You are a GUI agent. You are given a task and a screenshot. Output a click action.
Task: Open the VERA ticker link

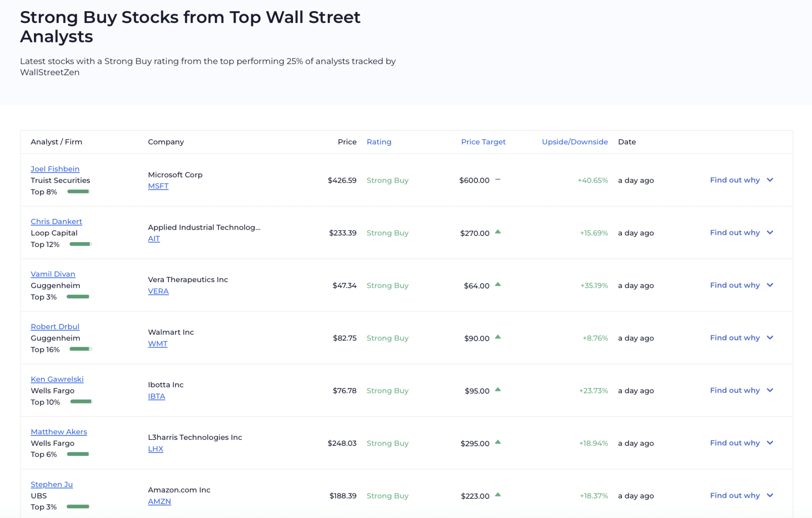point(158,291)
